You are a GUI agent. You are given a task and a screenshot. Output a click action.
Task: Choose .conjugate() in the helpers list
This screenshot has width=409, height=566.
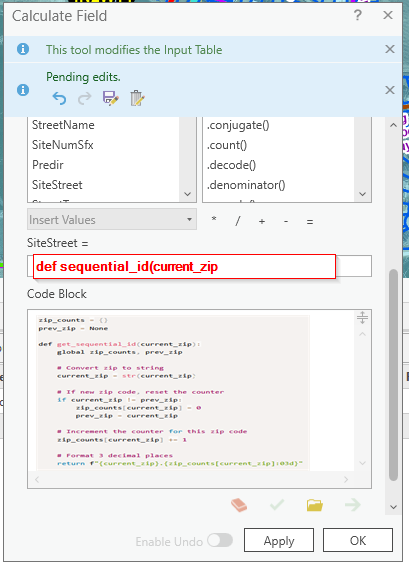238,125
